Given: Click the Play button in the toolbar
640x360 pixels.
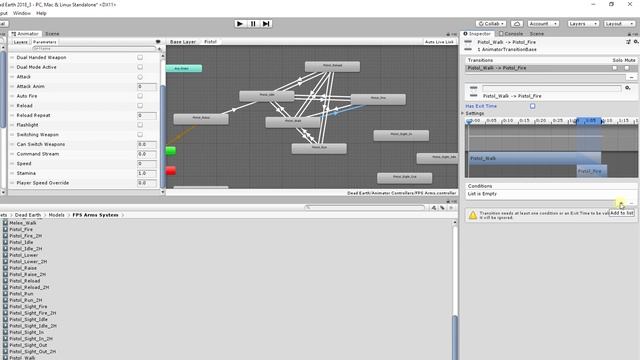Looking at the screenshot, I should click(240, 24).
